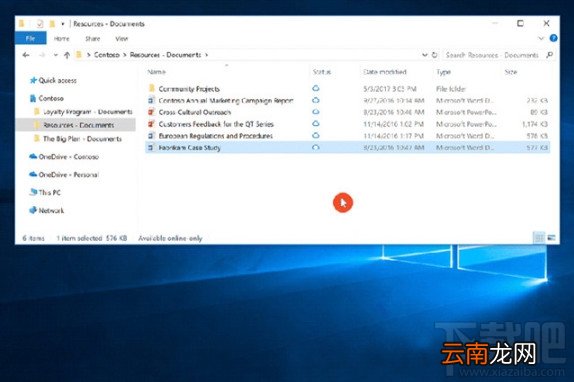Click the Properties icon in title bar
This screenshot has width=574, height=382.
click(x=40, y=24)
